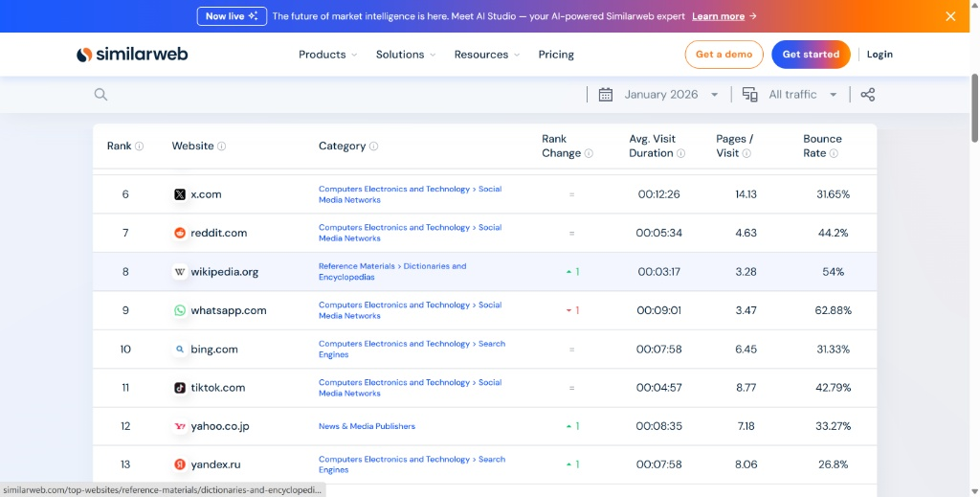Click the tiktok.com favicon

tap(180, 388)
